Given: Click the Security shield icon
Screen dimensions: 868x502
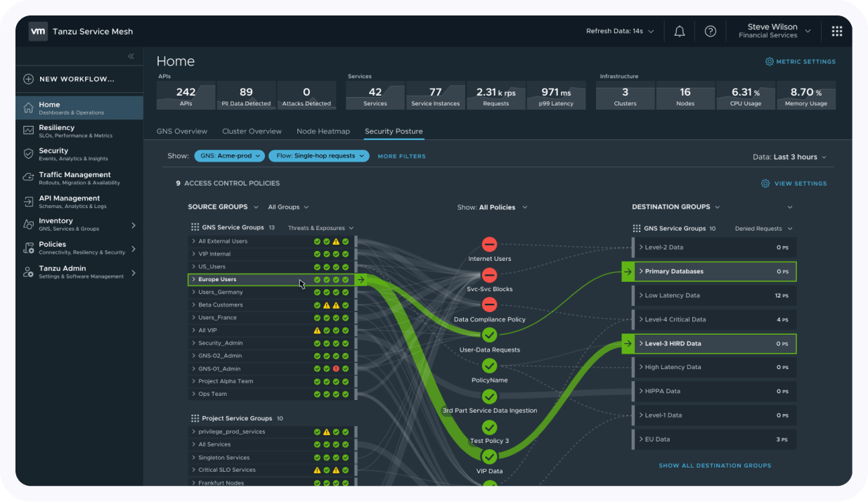Looking at the screenshot, I should click(29, 154).
